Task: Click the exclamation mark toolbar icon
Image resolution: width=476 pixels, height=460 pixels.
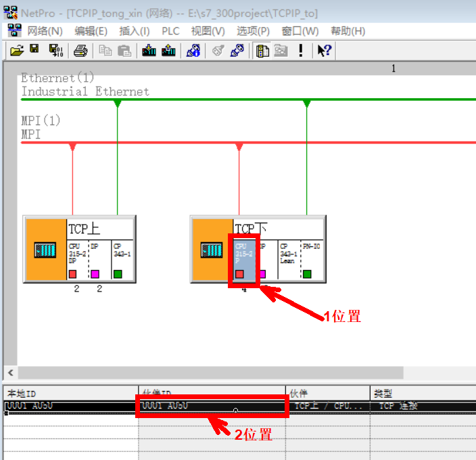Action: [x=301, y=50]
